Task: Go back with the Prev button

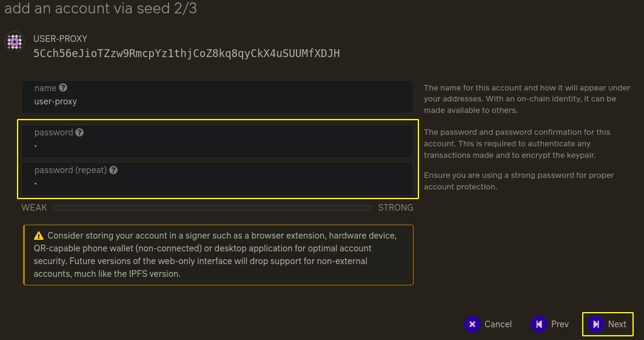Action: (550, 324)
